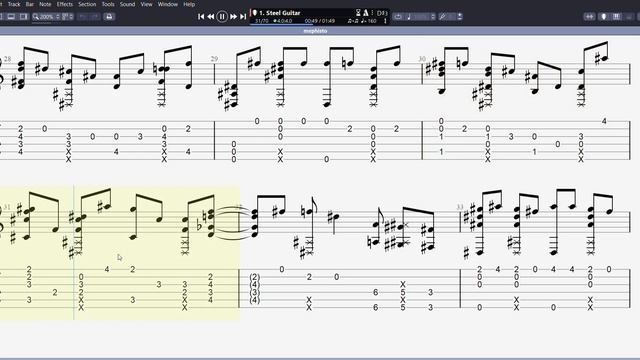Open the Section menu
The width and height of the screenshot is (640, 360).
pos(87,4)
